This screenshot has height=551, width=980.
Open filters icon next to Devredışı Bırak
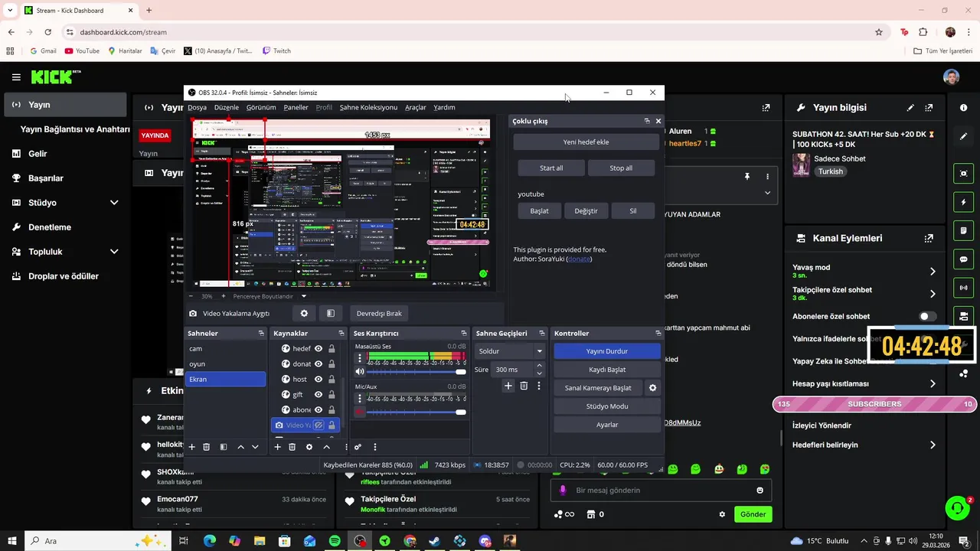(330, 313)
